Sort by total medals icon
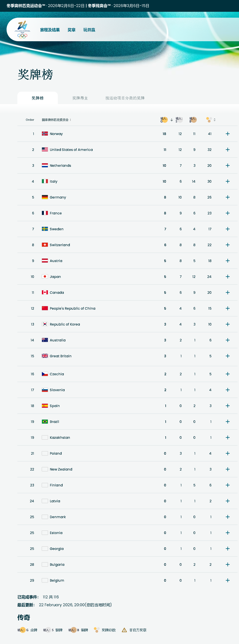Image resolution: width=239 pixels, height=644 pixels. 209,120
